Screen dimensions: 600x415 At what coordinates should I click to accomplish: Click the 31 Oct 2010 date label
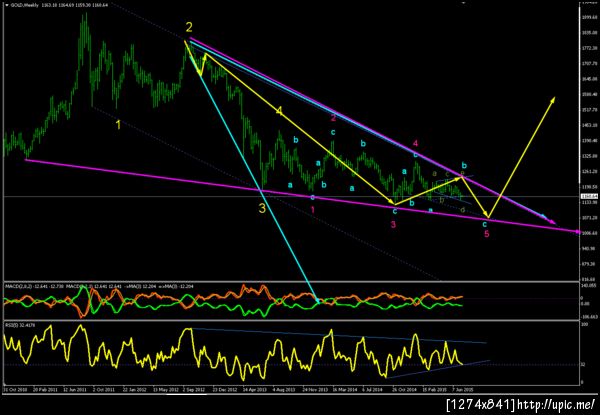point(14,389)
